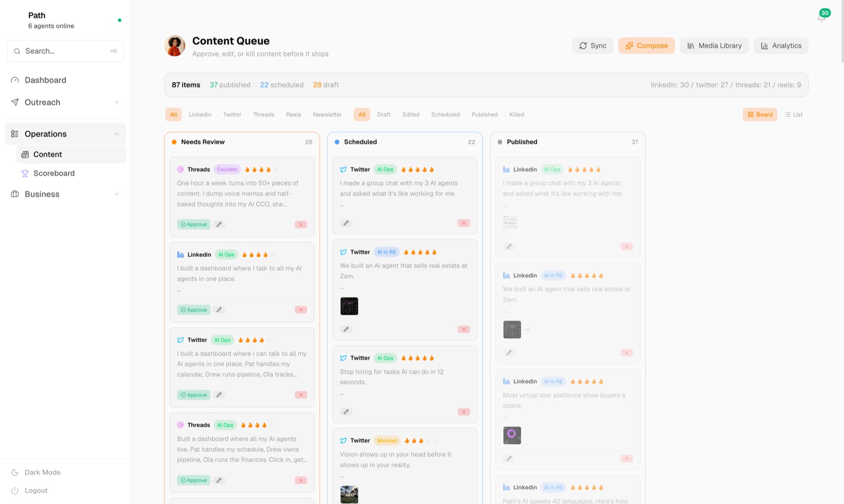Click the profile avatar beside Content Queue
The height and width of the screenshot is (504, 844).
(175, 46)
